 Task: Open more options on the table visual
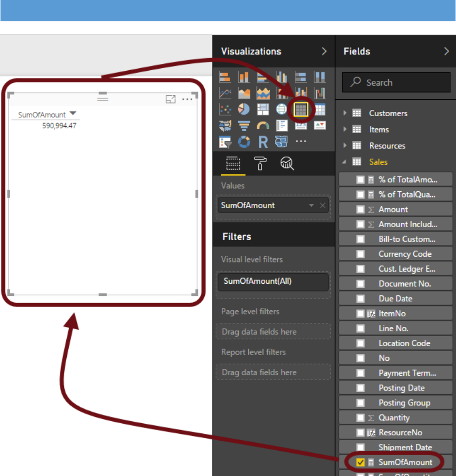[187, 99]
